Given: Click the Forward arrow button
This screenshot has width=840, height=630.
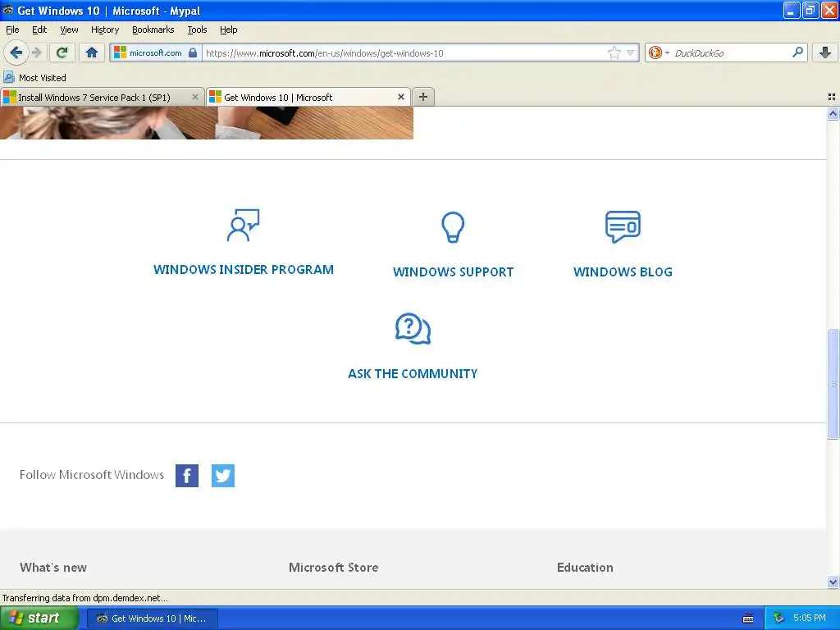Looking at the screenshot, I should tap(36, 52).
